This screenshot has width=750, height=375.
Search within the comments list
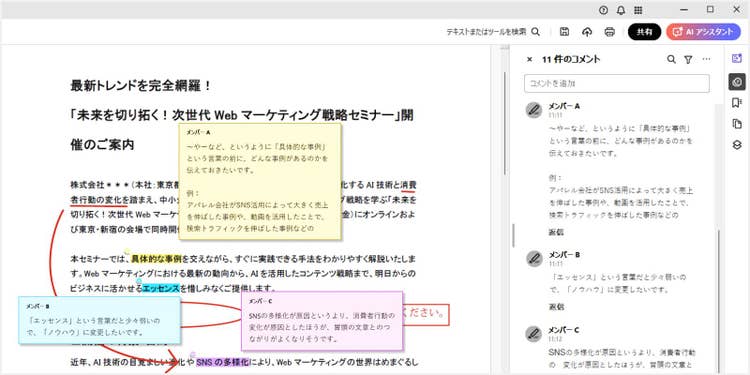coord(672,59)
